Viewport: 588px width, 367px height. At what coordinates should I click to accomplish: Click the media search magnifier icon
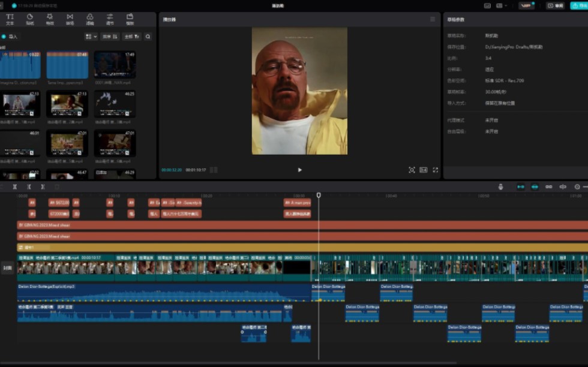[148, 37]
